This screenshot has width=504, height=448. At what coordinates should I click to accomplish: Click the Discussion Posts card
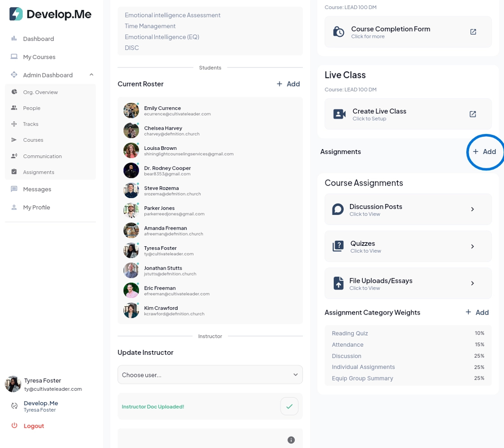[408, 209]
